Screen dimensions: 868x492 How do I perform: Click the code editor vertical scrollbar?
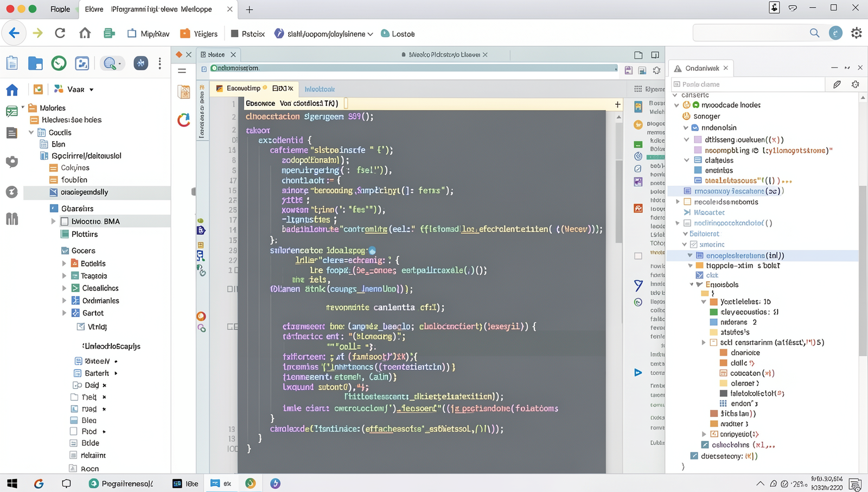tap(618, 201)
